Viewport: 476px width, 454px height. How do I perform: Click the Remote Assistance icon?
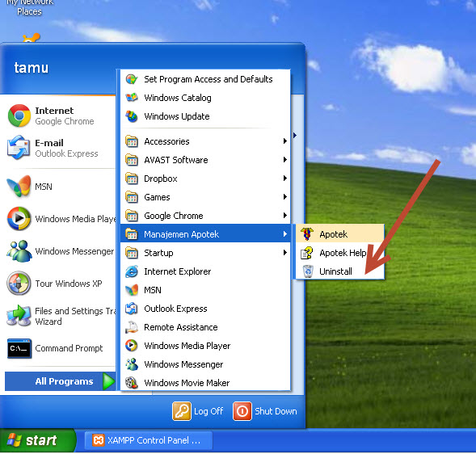pos(132,327)
